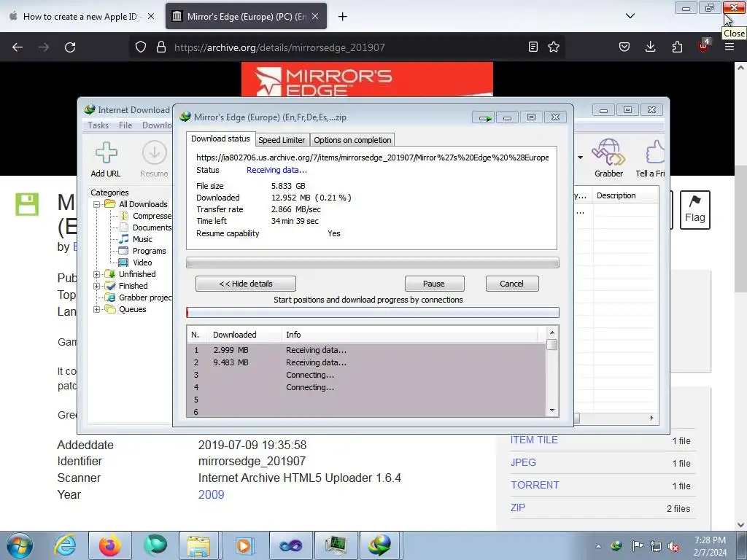Switch to the Download status tab
This screenshot has width=747, height=560.
click(x=220, y=139)
